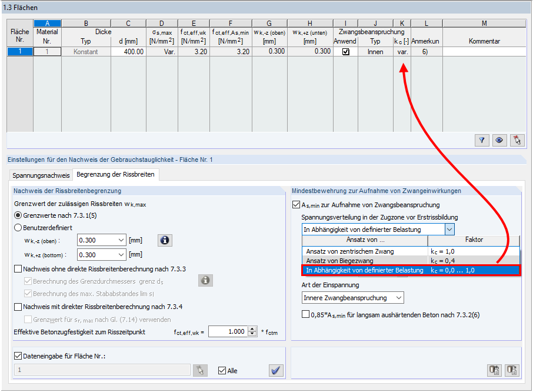The image size is (533, 392).
Task: Toggle the Alle checkbox
Action: click(222, 371)
